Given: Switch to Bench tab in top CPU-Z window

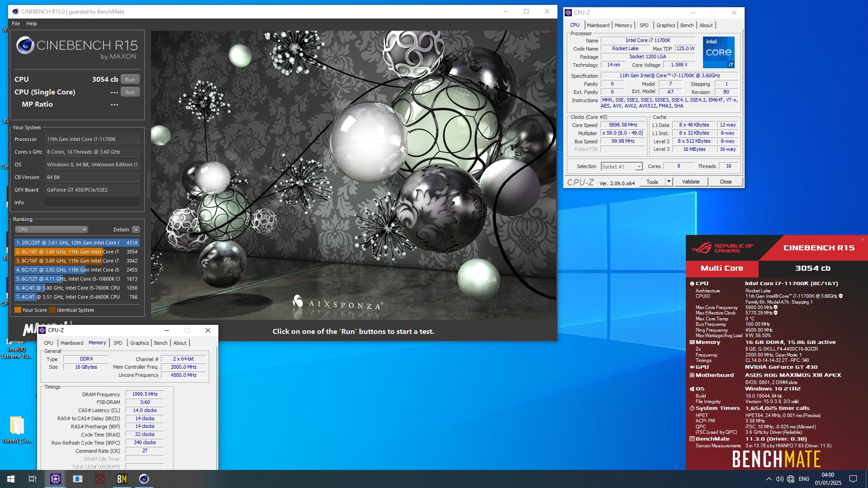Looking at the screenshot, I should click(x=687, y=25).
